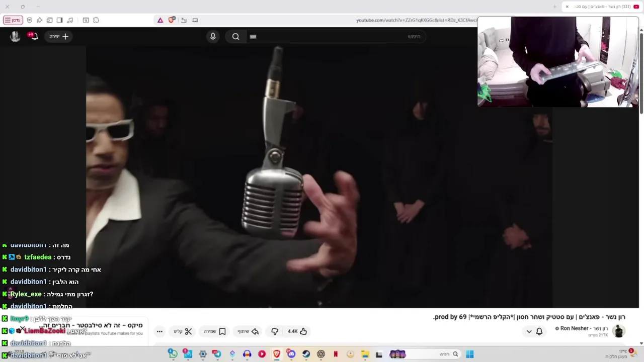Toggle the browser sidebar panel icon
The image size is (644, 362).
[60, 20]
